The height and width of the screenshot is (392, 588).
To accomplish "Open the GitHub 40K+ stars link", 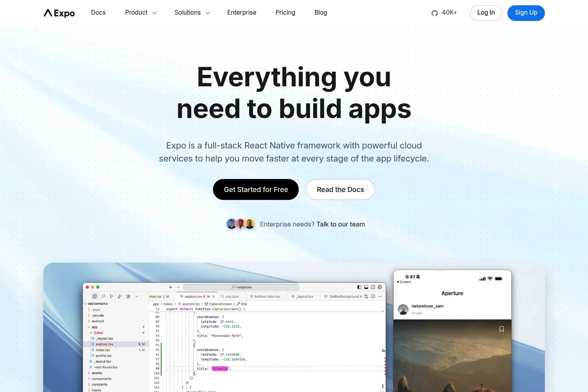I will point(444,13).
